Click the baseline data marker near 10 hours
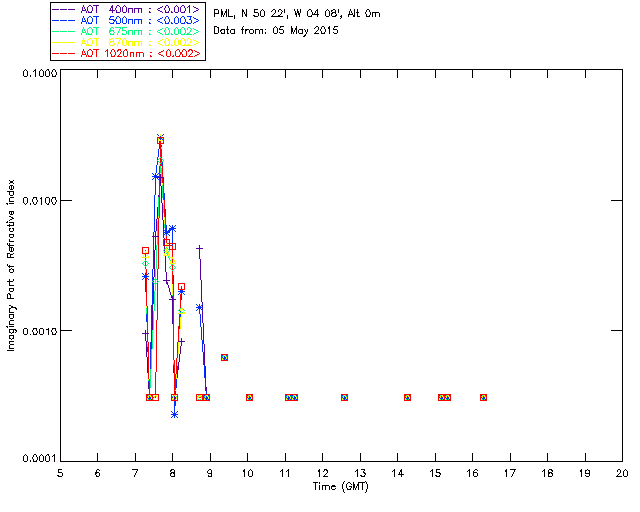The image size is (640, 512). coord(249,398)
